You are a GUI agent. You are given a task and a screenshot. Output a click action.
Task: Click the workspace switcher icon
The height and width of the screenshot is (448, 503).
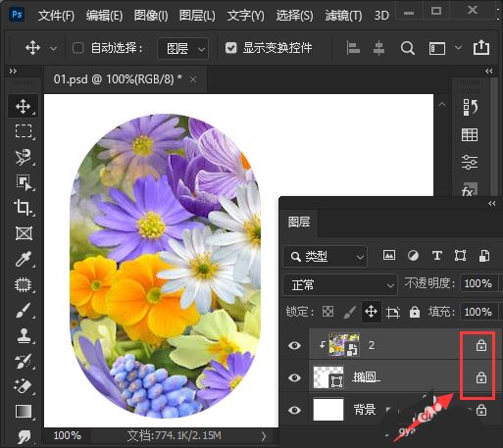437,48
